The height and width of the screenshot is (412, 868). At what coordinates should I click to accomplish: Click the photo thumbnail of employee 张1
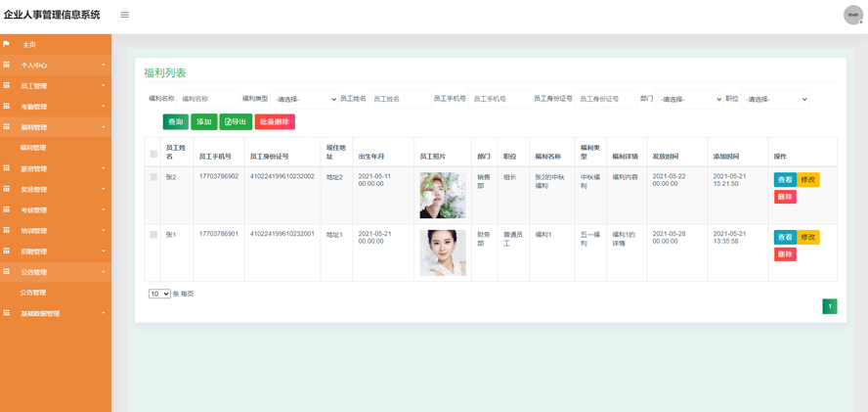tap(442, 252)
